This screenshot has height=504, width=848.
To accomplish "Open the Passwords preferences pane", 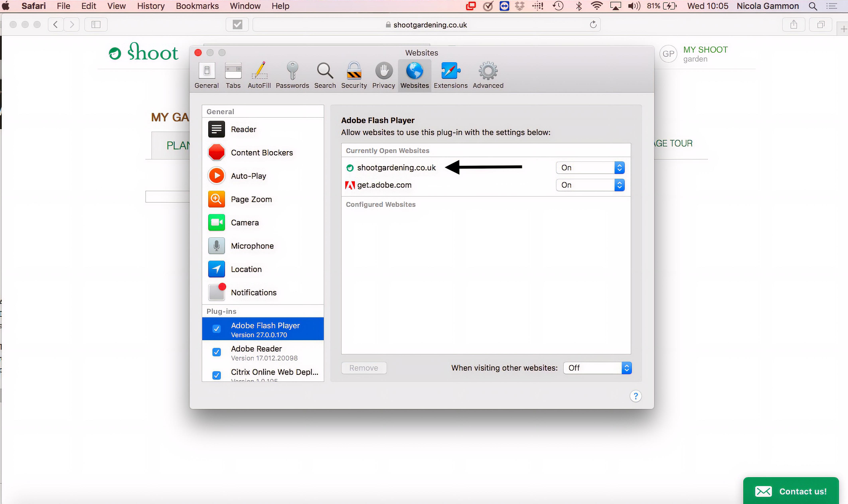I will 292,75.
